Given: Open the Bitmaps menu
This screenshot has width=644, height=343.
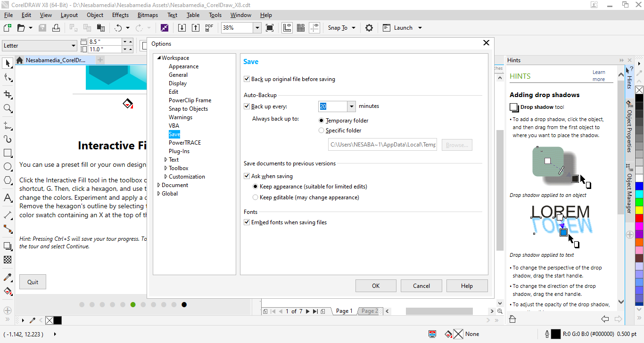Looking at the screenshot, I should [x=148, y=15].
